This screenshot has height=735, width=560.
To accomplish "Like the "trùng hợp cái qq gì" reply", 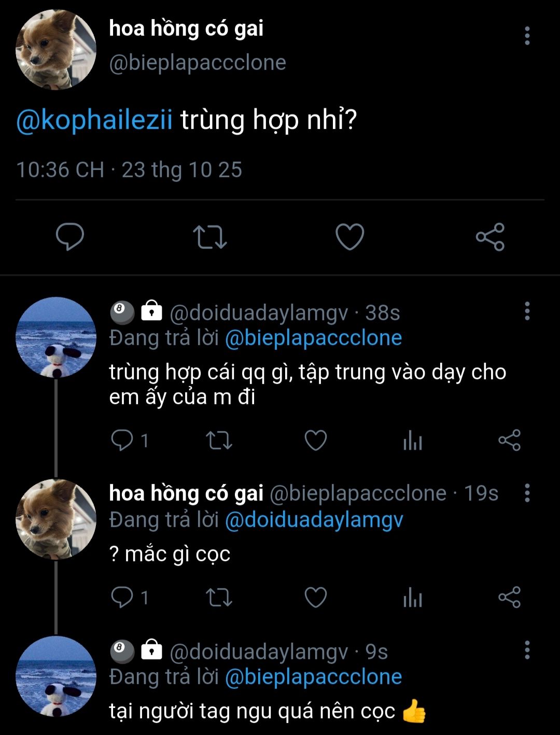I will click(x=315, y=441).
